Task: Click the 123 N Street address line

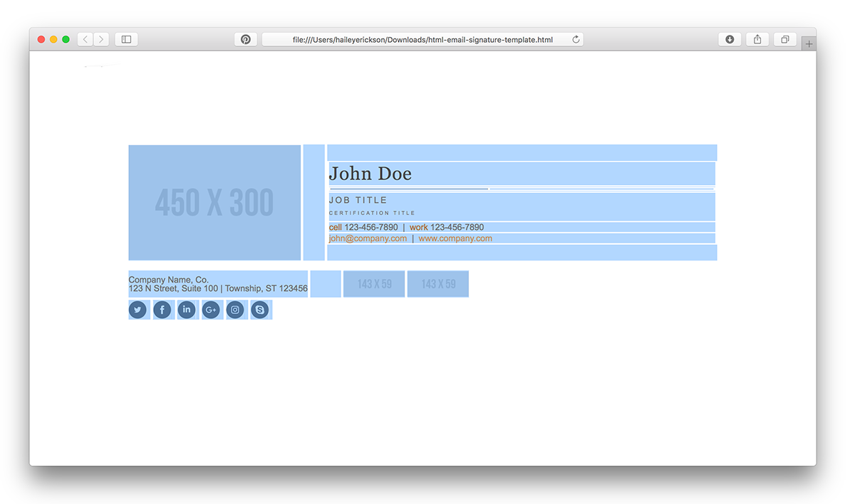Action: coord(218,288)
